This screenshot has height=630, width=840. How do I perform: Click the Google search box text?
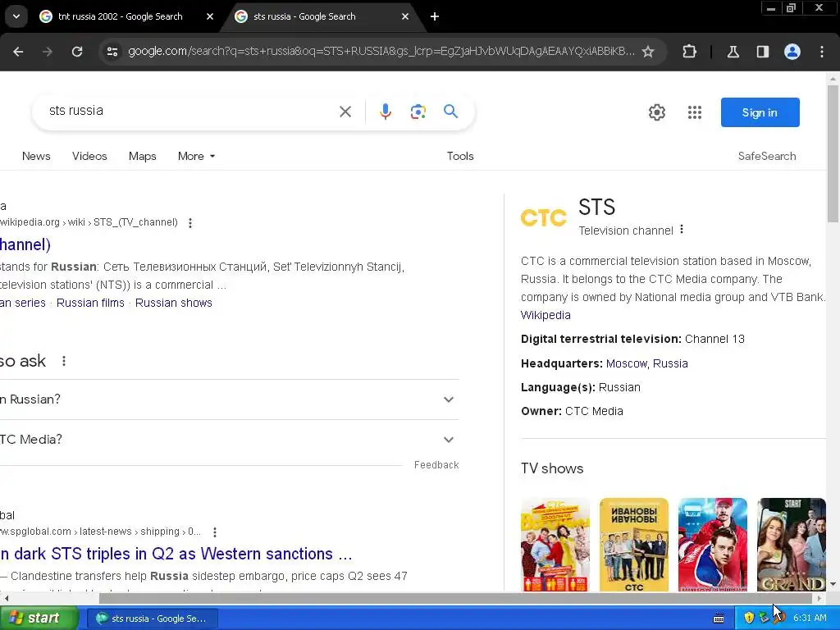tap(76, 111)
